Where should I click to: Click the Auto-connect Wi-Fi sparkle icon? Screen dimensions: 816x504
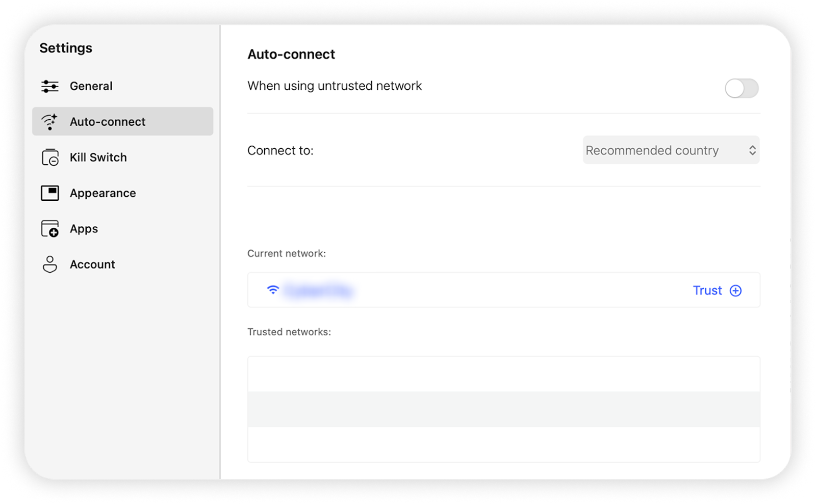49,122
